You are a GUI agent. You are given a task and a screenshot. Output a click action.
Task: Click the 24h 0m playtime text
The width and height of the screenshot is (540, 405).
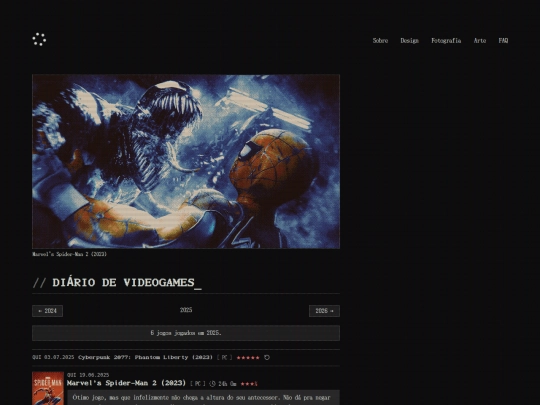pos(227,384)
